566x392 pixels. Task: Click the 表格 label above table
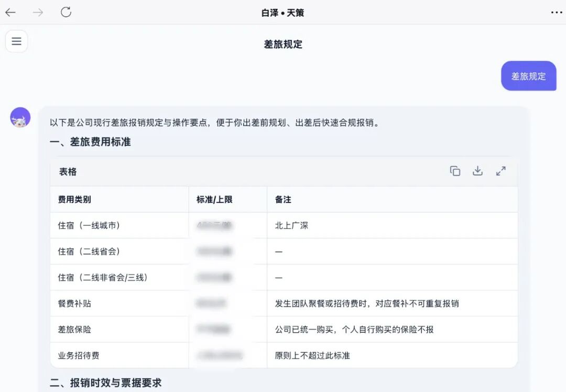click(x=68, y=171)
